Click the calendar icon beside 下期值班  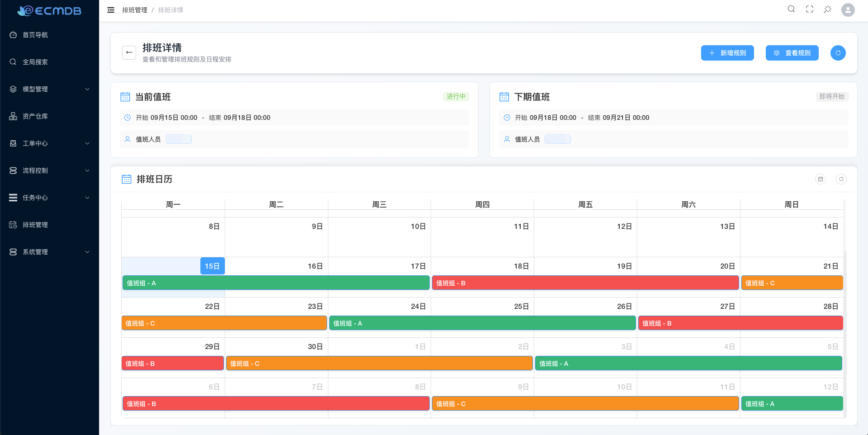point(504,97)
